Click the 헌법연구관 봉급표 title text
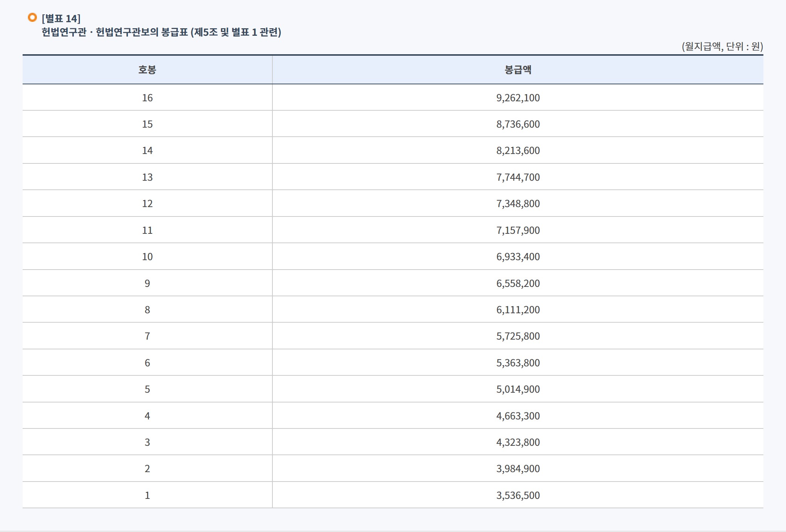 click(x=161, y=32)
